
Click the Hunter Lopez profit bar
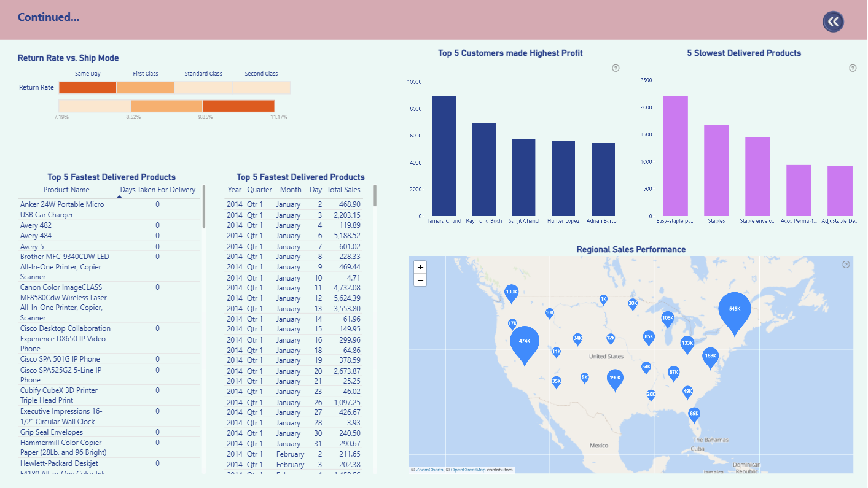563,177
